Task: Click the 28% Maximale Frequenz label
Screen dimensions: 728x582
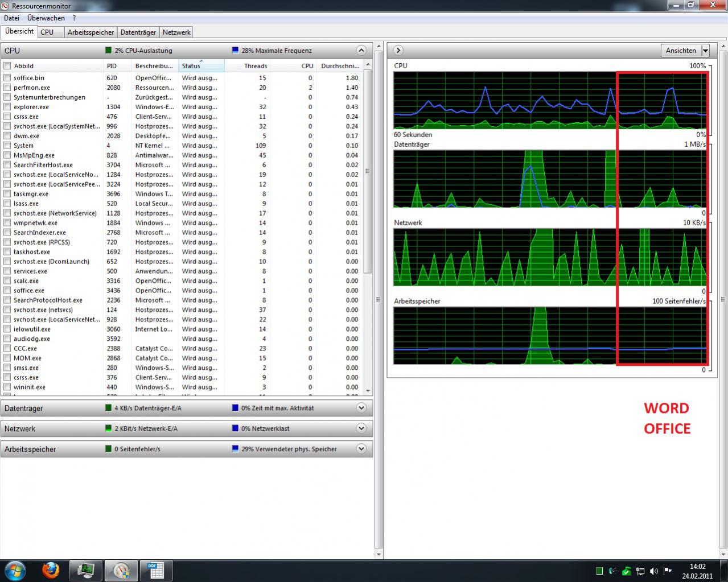Action: (277, 51)
